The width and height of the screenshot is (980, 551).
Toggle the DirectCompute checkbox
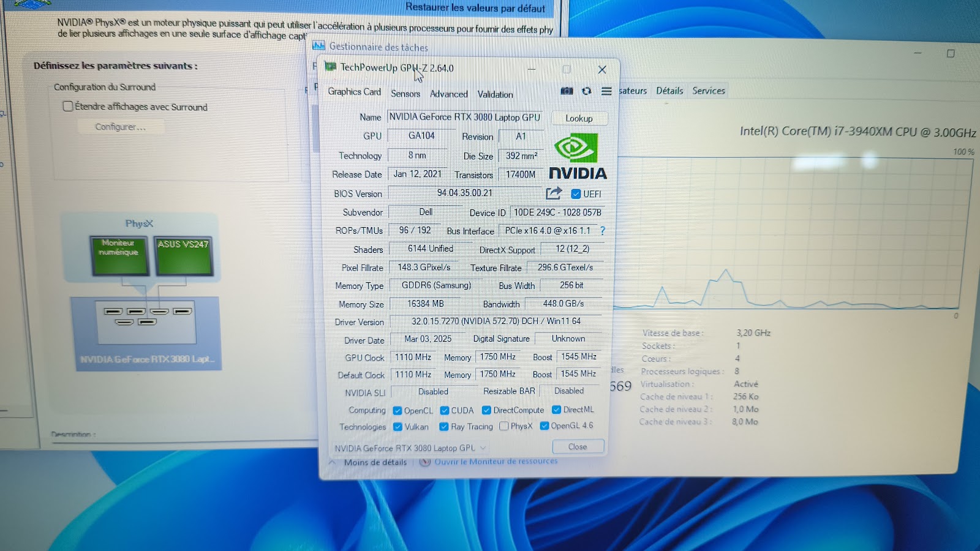tap(486, 410)
